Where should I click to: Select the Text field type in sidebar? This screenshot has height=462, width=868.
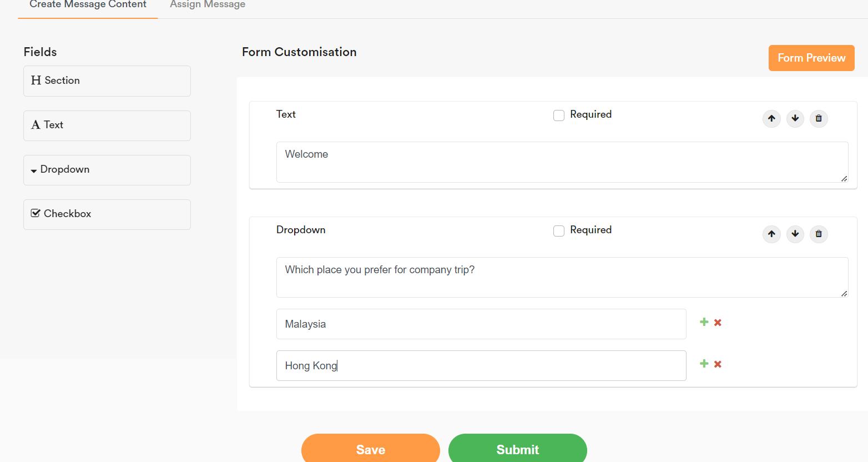pos(107,125)
